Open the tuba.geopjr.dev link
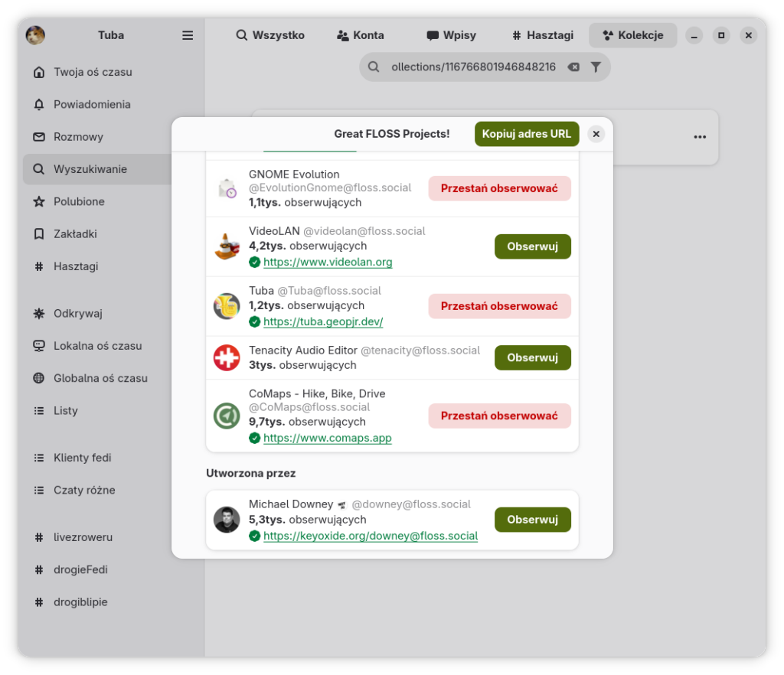 [323, 321]
